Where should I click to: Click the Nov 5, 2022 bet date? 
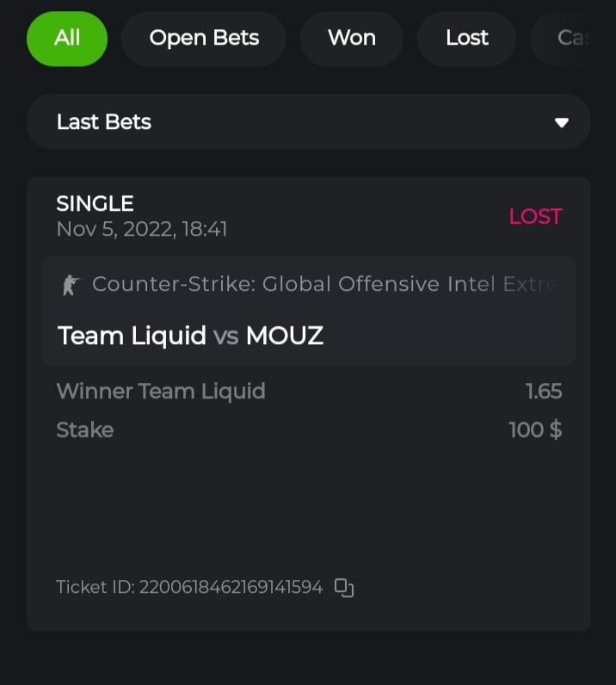[141, 230]
